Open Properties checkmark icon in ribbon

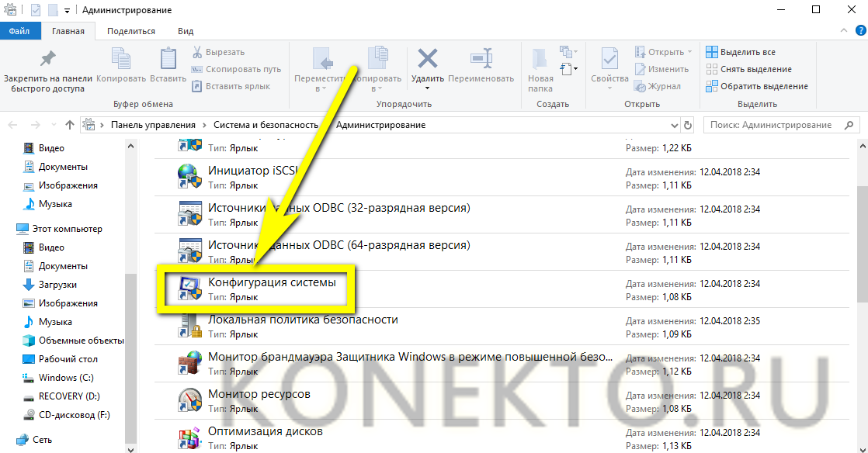click(609, 59)
